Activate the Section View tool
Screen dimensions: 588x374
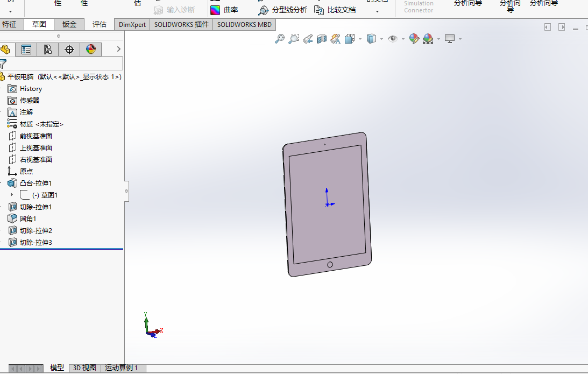tap(322, 39)
